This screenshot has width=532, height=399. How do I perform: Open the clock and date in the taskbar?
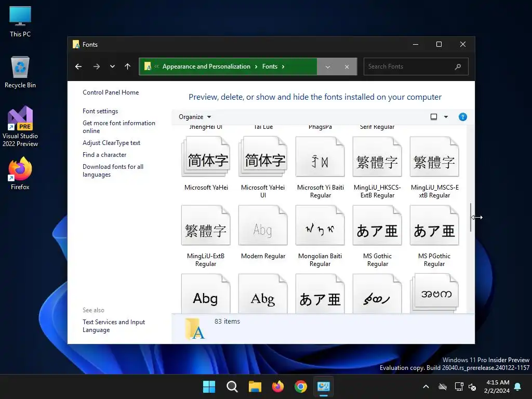click(497, 387)
